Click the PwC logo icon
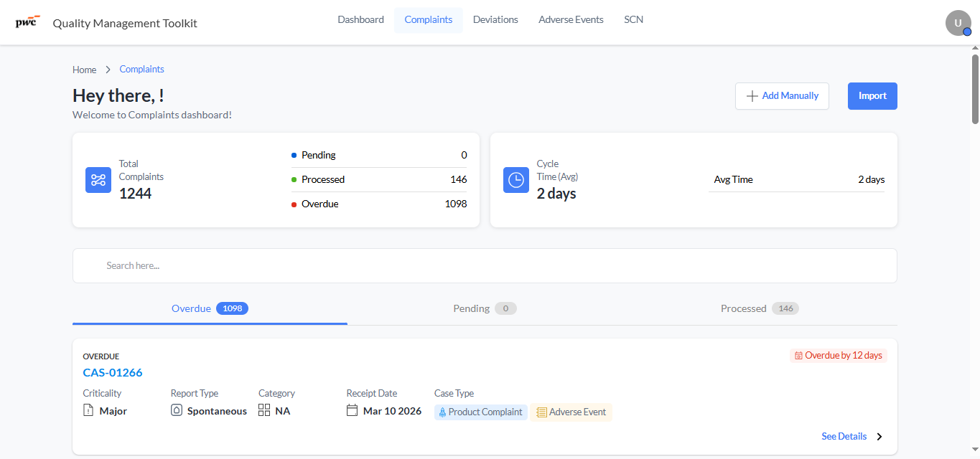The height and width of the screenshot is (459, 980). click(x=27, y=21)
